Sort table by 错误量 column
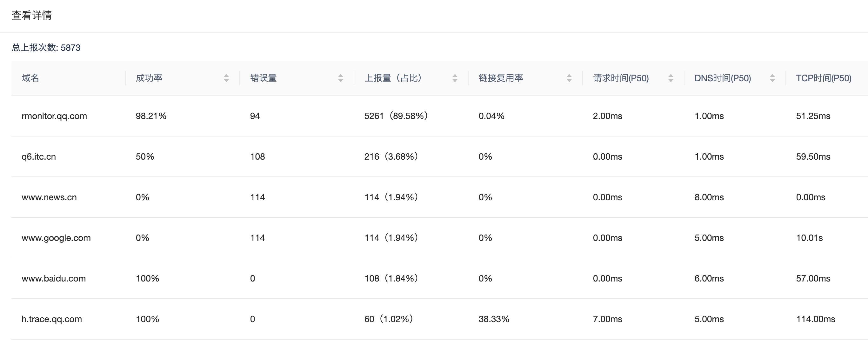The image size is (868, 351). pyautogui.click(x=340, y=78)
